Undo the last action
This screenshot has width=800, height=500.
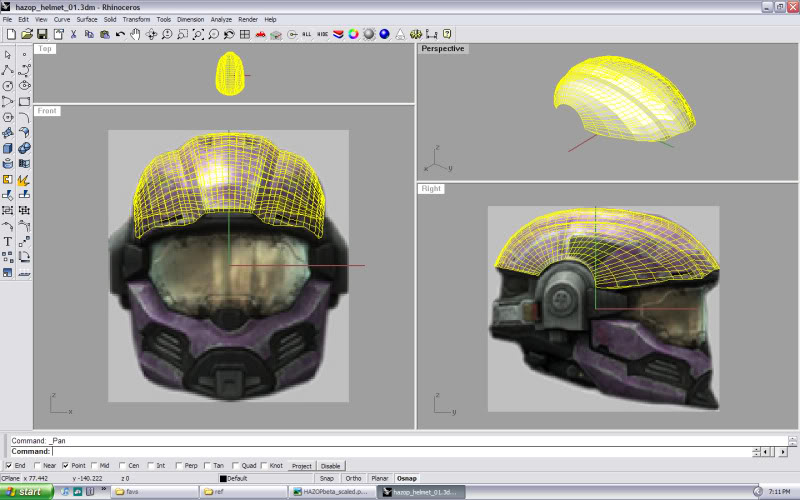pyautogui.click(x=120, y=34)
